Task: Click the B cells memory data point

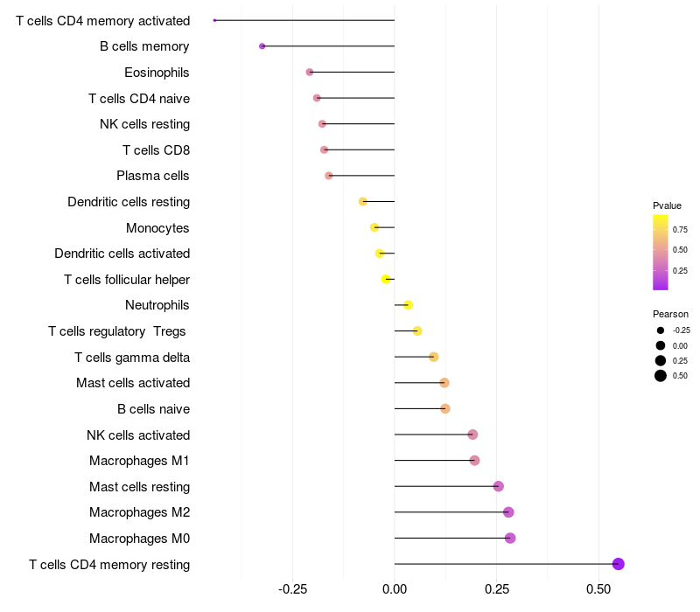Action: (262, 46)
